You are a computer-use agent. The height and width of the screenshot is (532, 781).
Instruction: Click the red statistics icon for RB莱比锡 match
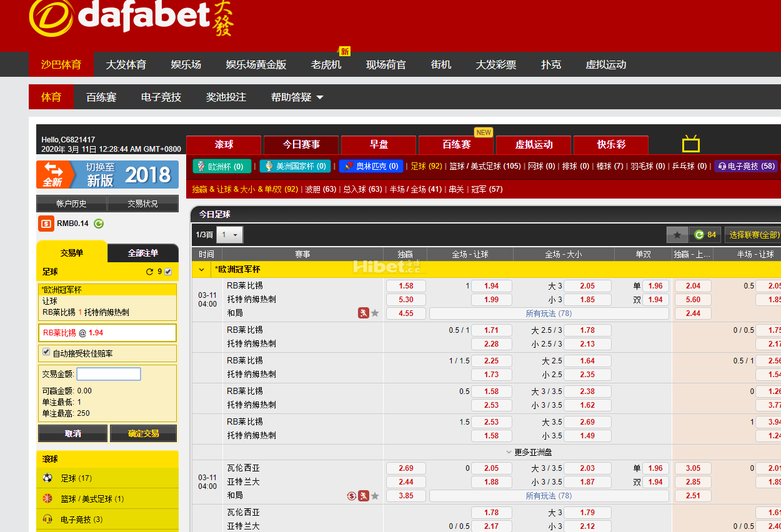(x=363, y=313)
